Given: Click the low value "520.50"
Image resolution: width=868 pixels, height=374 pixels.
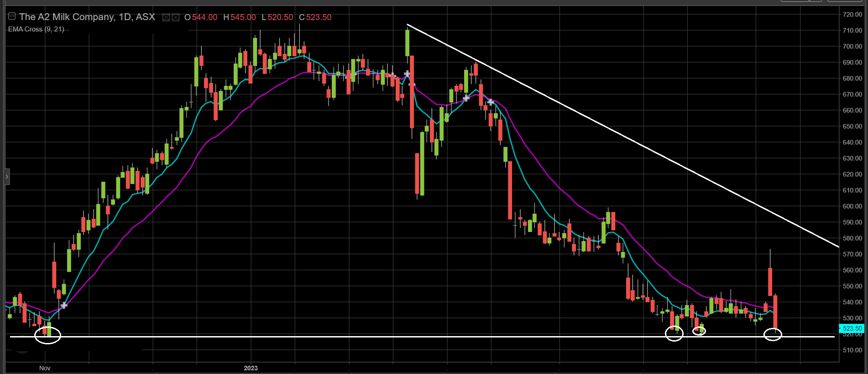Looking at the screenshot, I should (280, 17).
